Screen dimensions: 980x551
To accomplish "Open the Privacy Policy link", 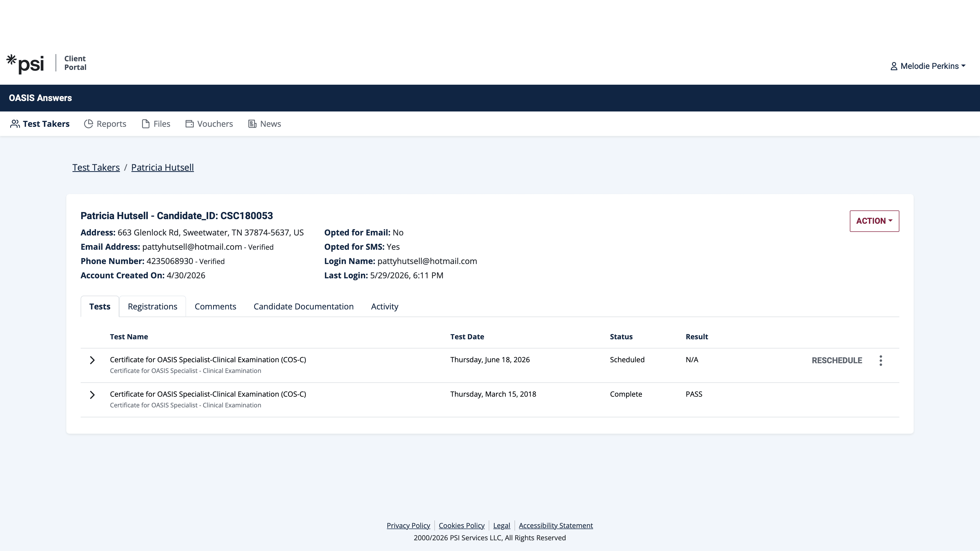I will click(x=408, y=525).
